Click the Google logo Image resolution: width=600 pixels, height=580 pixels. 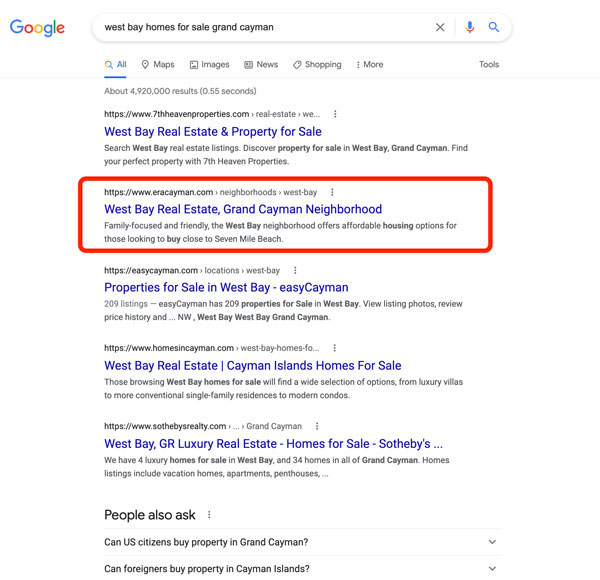coord(37,28)
